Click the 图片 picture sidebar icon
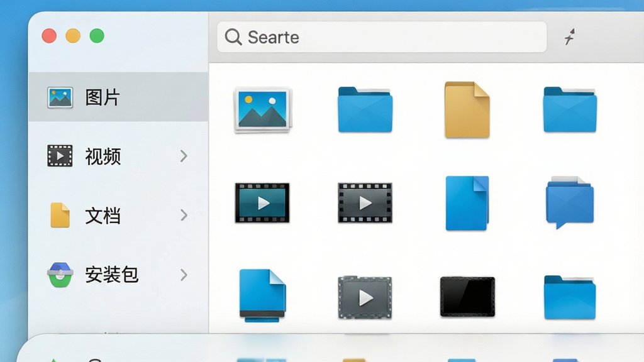This screenshot has width=644, height=362. (60, 97)
